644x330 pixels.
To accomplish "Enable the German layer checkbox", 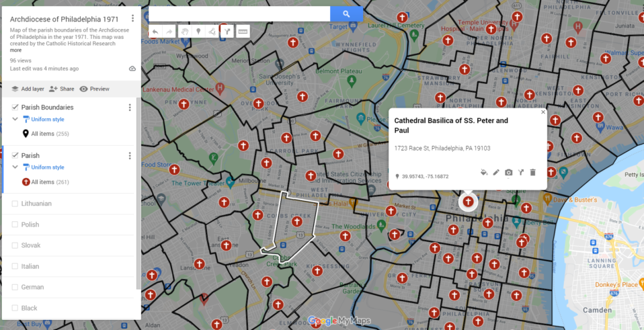I will (15, 287).
